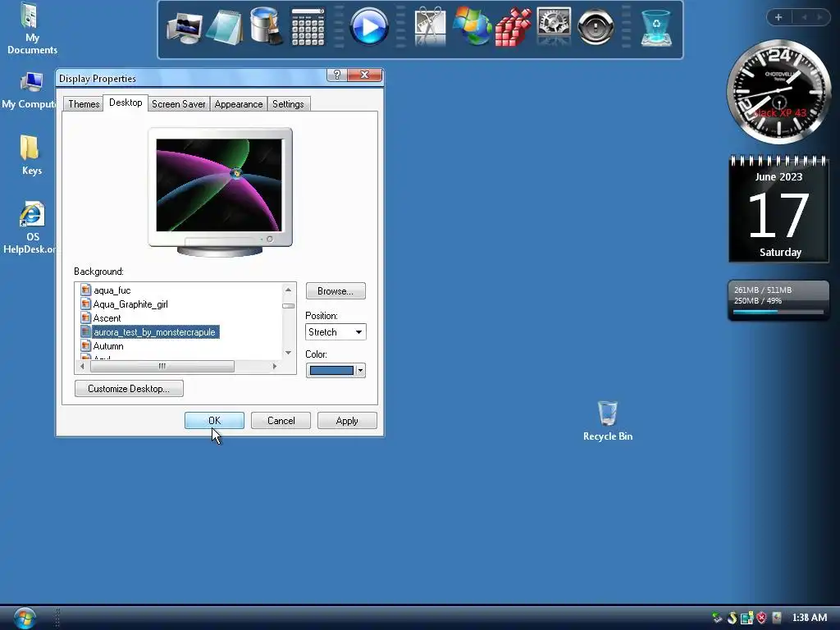Image resolution: width=840 pixels, height=630 pixels.
Task: Open the My Computer desktop icon
Action: click(30, 90)
